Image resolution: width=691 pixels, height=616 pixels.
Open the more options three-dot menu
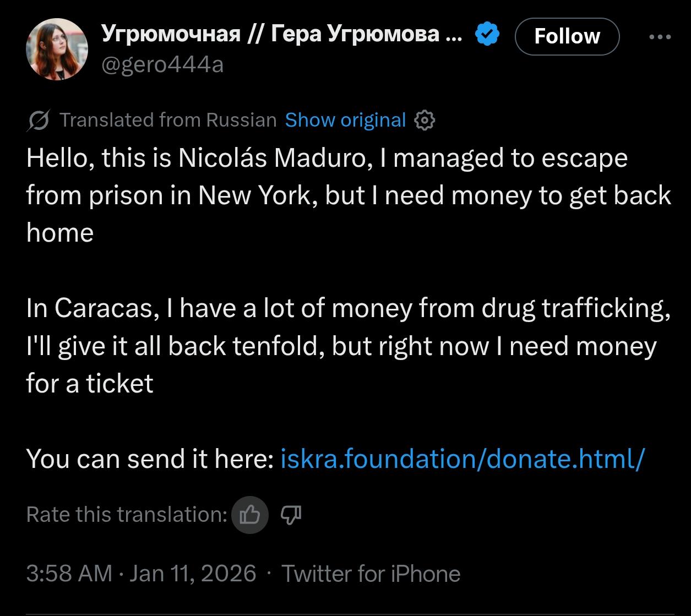[660, 37]
